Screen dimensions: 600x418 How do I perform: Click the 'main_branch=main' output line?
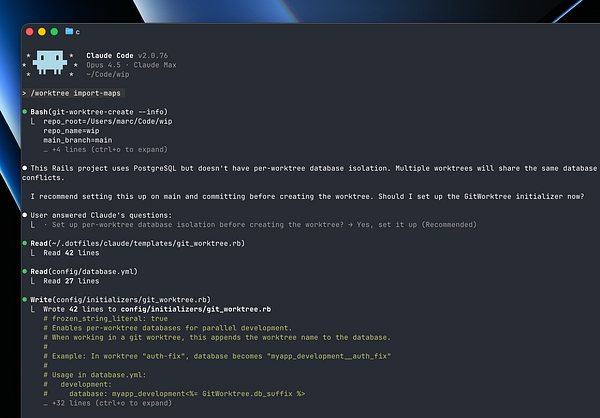(78, 140)
